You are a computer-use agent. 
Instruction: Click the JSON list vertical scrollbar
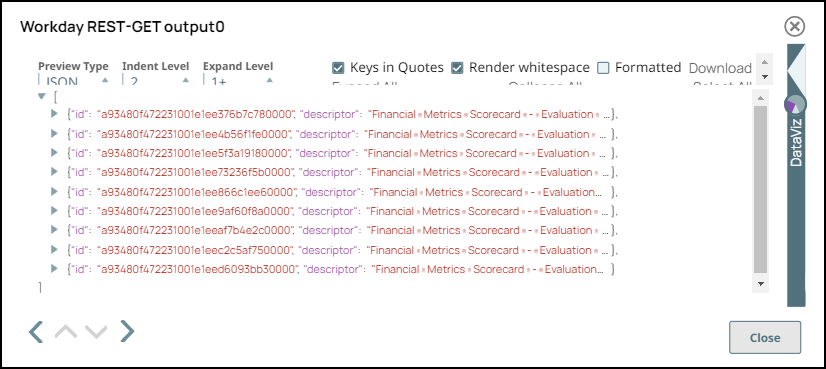click(x=760, y=190)
